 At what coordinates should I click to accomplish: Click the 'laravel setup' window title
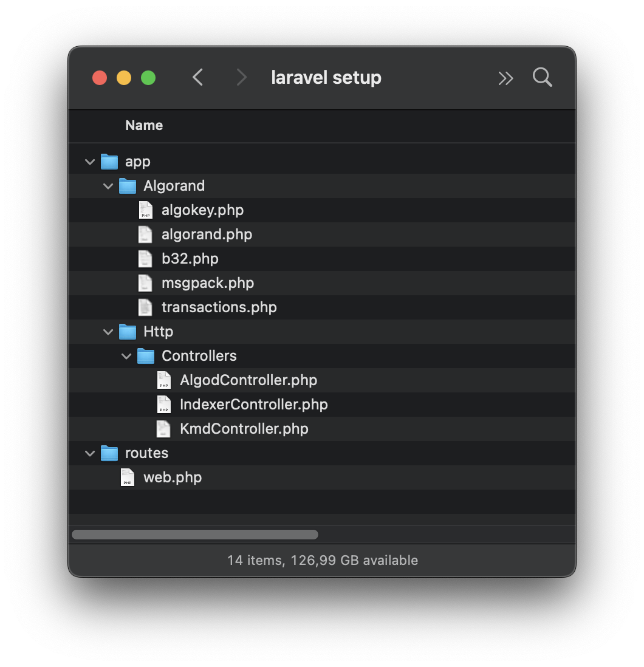tap(326, 78)
